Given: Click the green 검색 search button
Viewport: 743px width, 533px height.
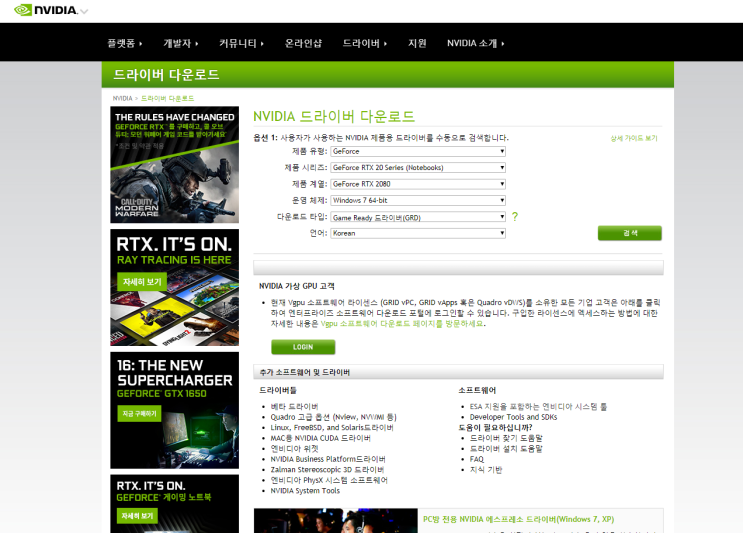Looking at the screenshot, I should click(x=630, y=233).
